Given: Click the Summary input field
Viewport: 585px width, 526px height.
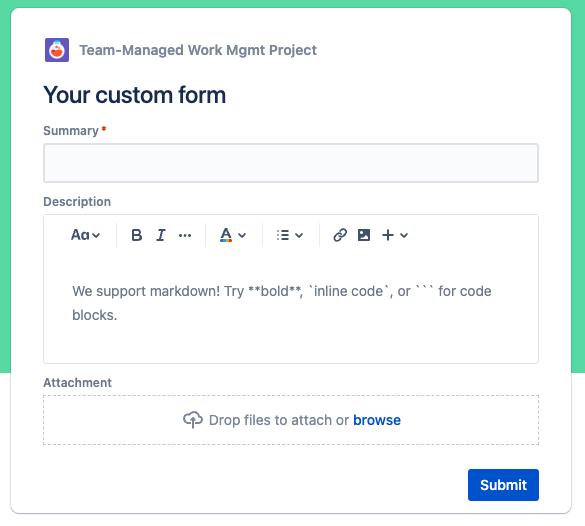Looking at the screenshot, I should [x=291, y=163].
